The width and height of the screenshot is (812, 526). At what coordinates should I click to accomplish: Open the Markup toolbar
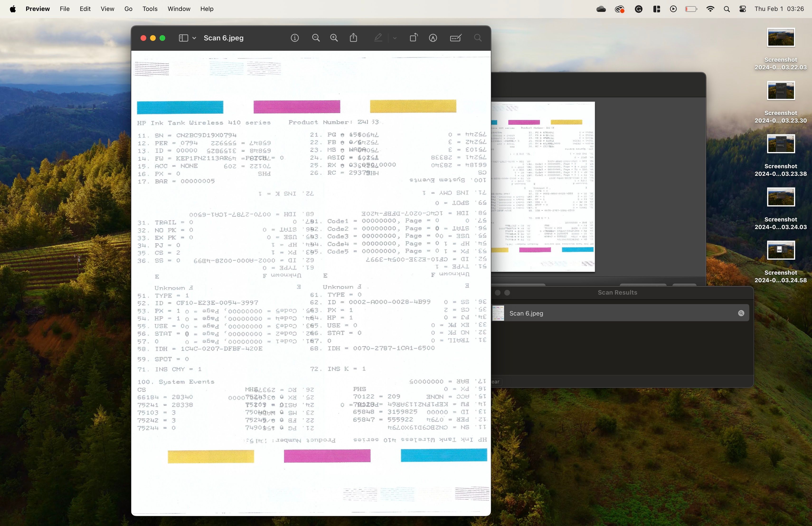click(x=433, y=38)
